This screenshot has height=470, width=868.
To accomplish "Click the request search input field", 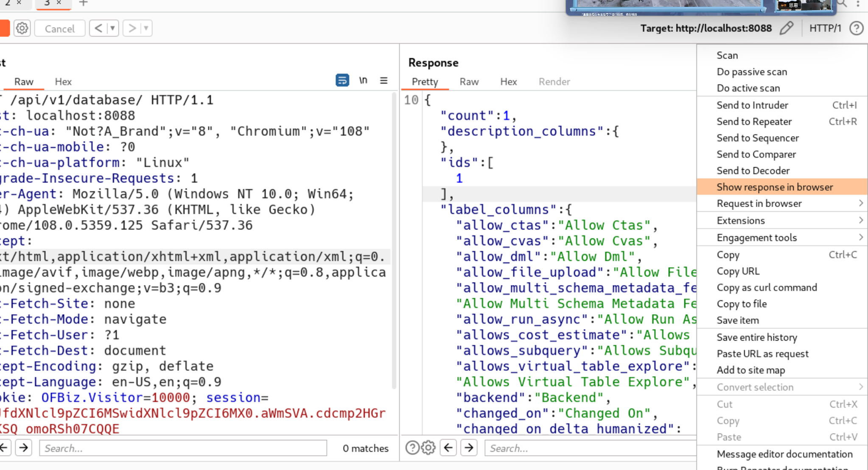I will [x=182, y=448].
